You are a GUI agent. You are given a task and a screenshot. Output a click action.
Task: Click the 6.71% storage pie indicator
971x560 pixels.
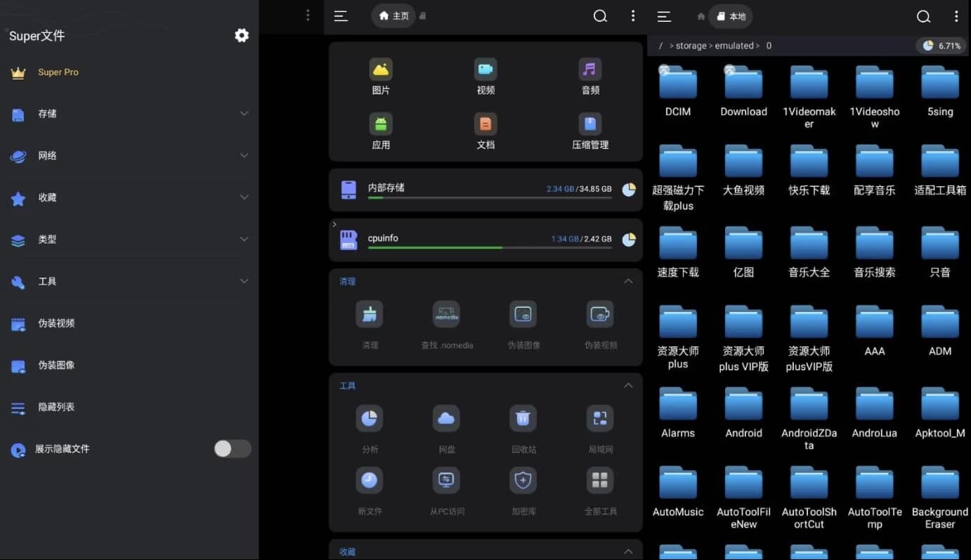[x=941, y=44]
